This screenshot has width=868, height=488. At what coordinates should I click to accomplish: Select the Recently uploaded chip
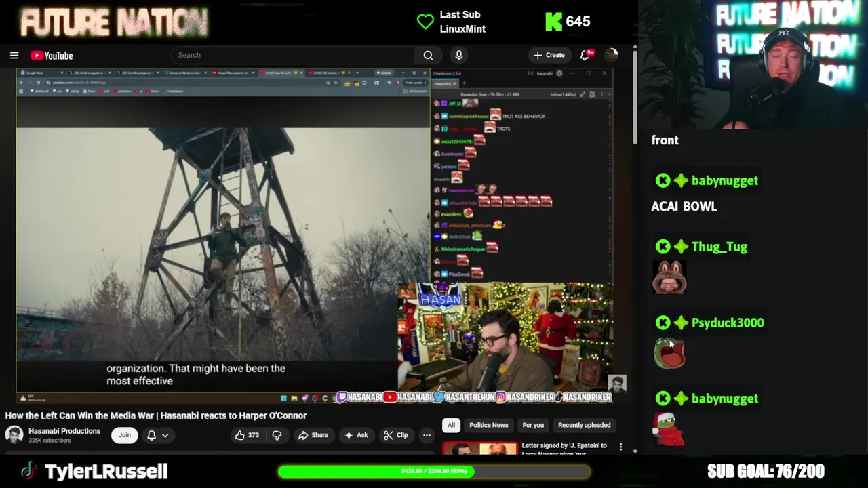tap(584, 425)
